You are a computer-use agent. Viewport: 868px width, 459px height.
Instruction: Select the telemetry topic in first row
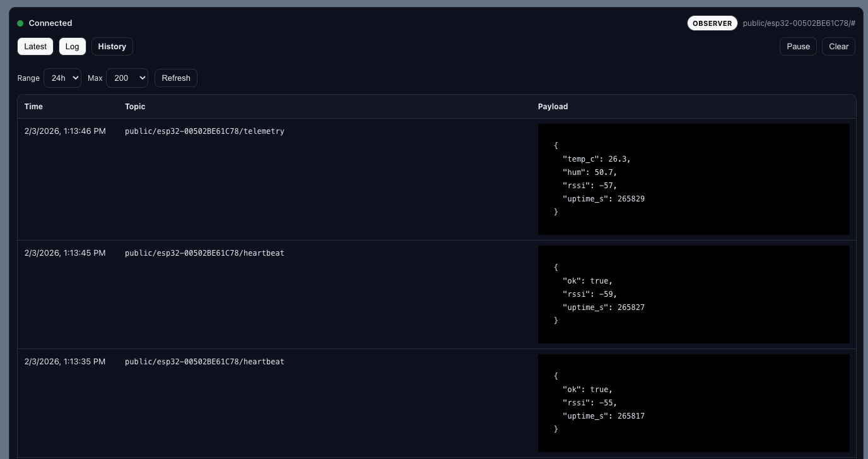(204, 131)
